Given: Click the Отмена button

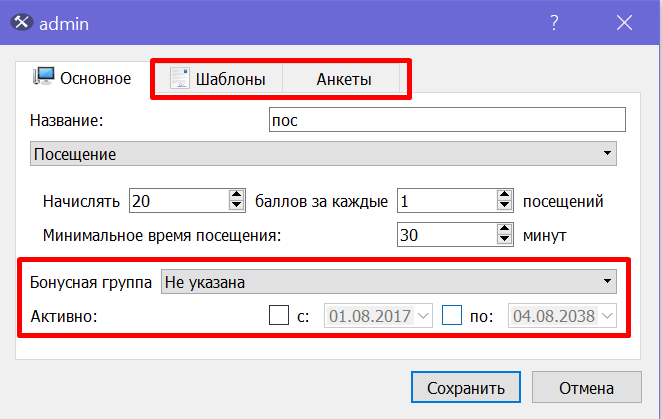Looking at the screenshot, I should pyautogui.click(x=586, y=387).
